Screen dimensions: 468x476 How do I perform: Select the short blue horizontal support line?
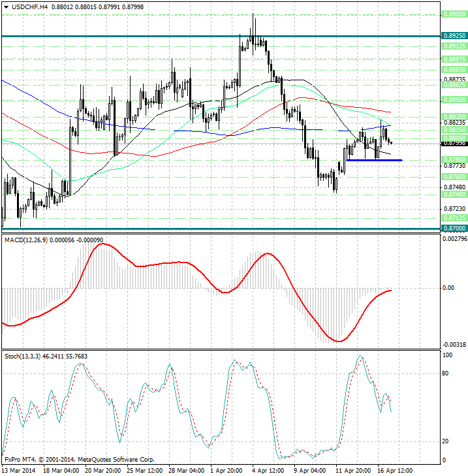click(x=373, y=160)
